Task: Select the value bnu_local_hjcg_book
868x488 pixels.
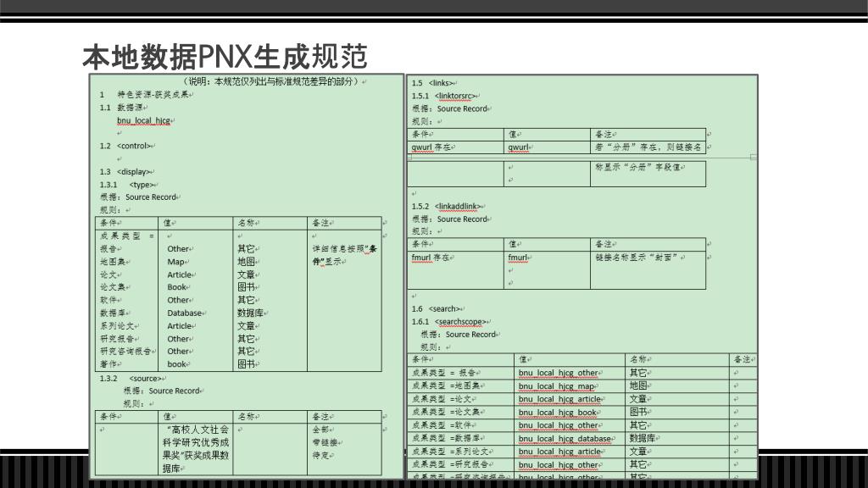Action: (558, 413)
